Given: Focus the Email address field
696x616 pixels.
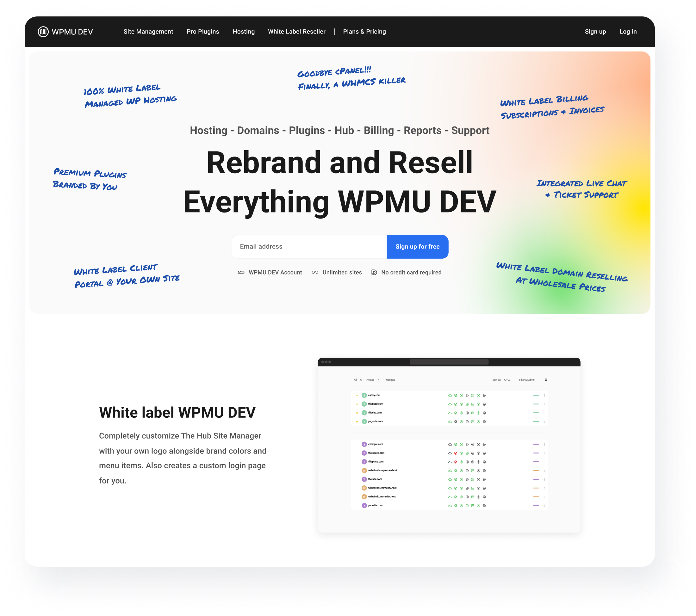Looking at the screenshot, I should (x=309, y=247).
